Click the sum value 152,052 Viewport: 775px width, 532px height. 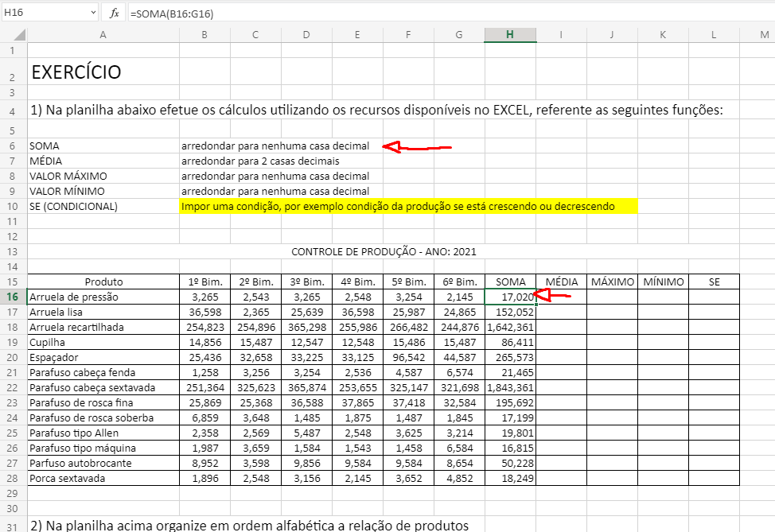(511, 313)
